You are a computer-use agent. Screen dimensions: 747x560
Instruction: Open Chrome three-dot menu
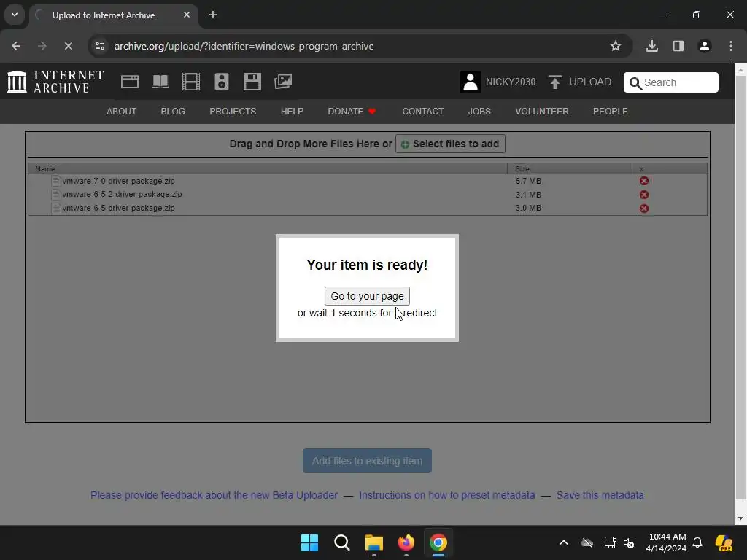point(731,46)
